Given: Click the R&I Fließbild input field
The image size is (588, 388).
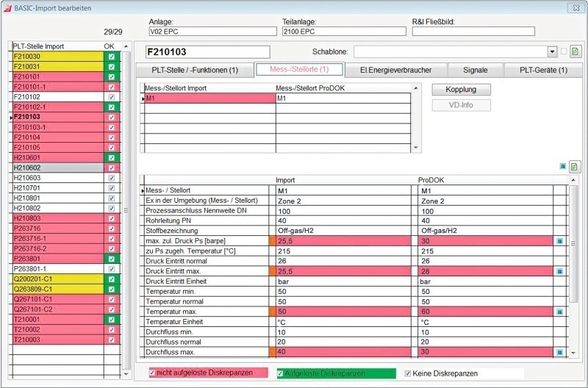Looking at the screenshot, I should tap(463, 32).
